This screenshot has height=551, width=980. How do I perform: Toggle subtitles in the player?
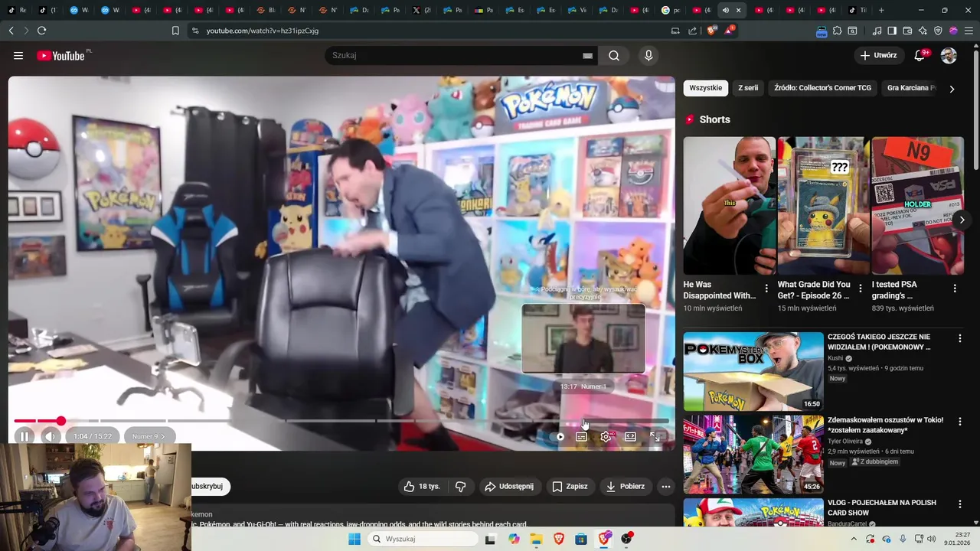pyautogui.click(x=581, y=436)
